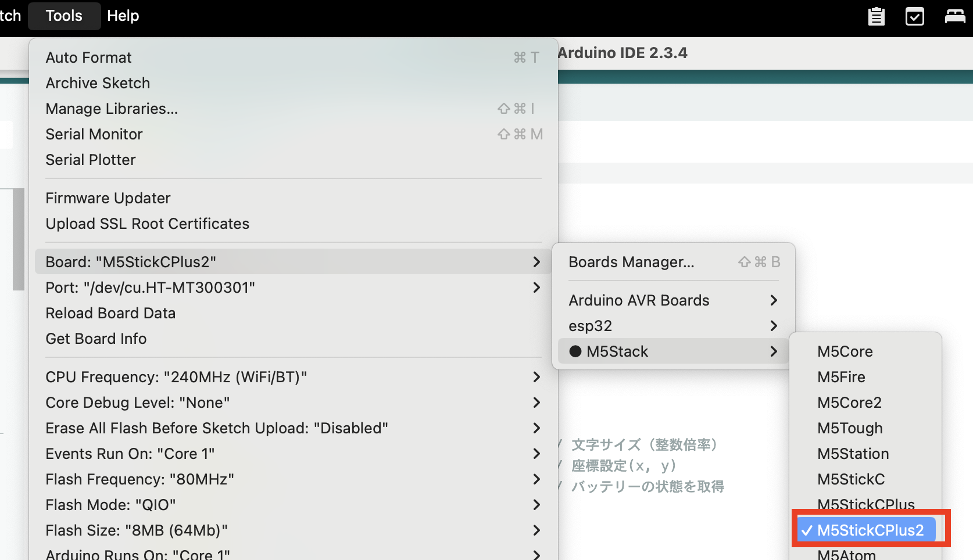Select the M5StickC board
This screenshot has width=973, height=560.
865,479
